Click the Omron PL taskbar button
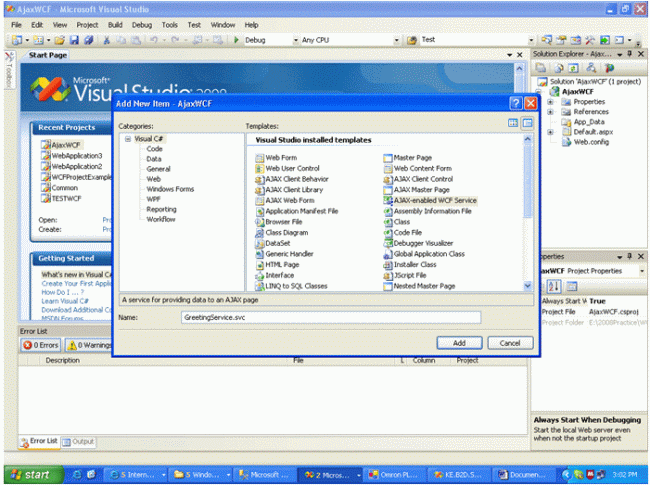The width and height of the screenshot is (650, 485). tap(394, 475)
